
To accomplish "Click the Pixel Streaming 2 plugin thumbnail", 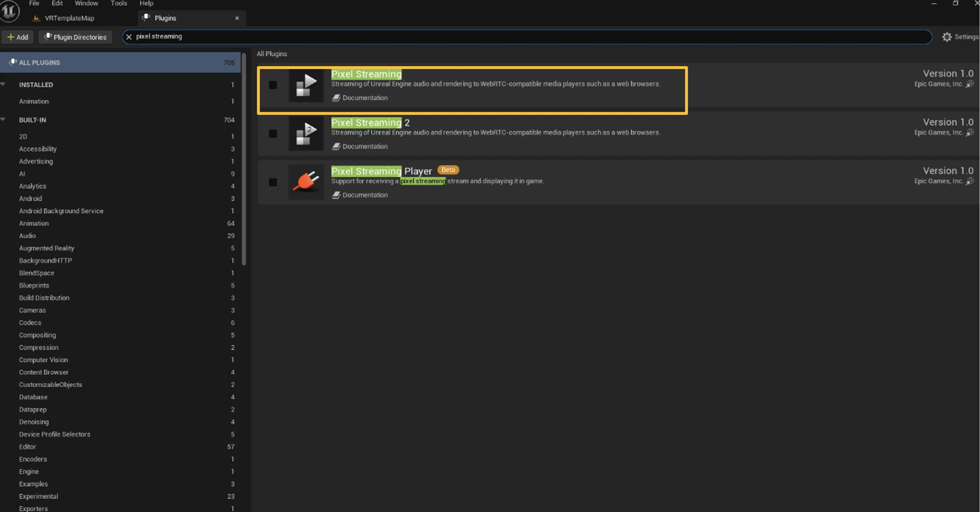I will 306,134.
